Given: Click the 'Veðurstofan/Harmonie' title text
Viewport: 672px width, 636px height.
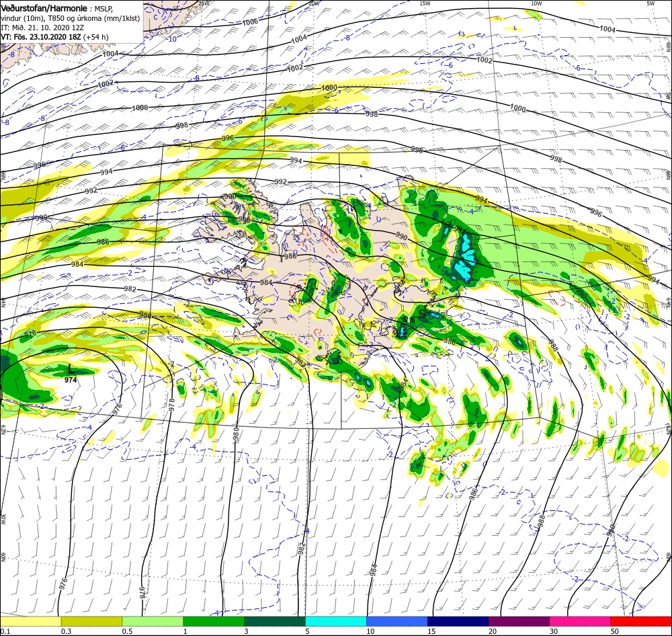Looking at the screenshot, I should [44, 8].
